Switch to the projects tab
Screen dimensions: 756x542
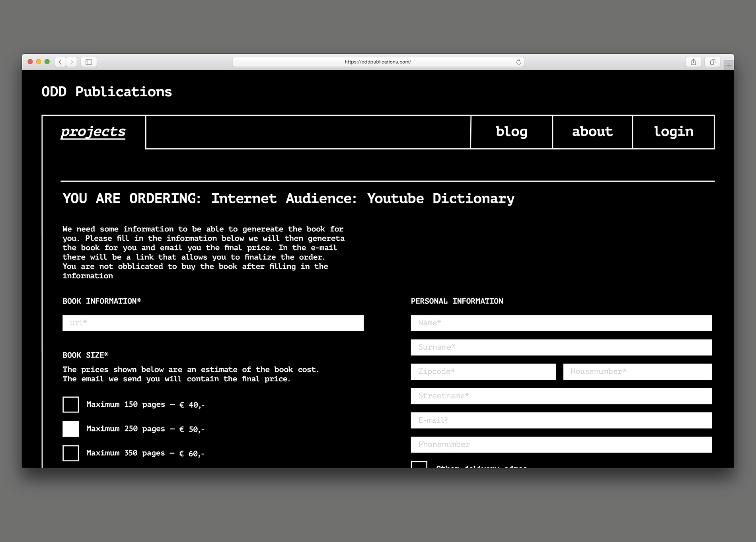tap(93, 132)
